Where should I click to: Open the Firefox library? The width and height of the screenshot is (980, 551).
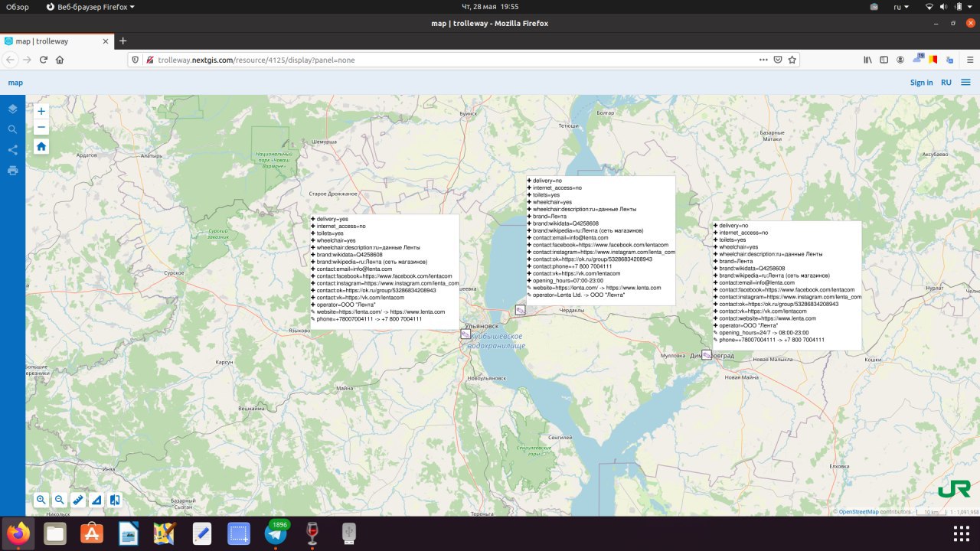pyautogui.click(x=867, y=60)
